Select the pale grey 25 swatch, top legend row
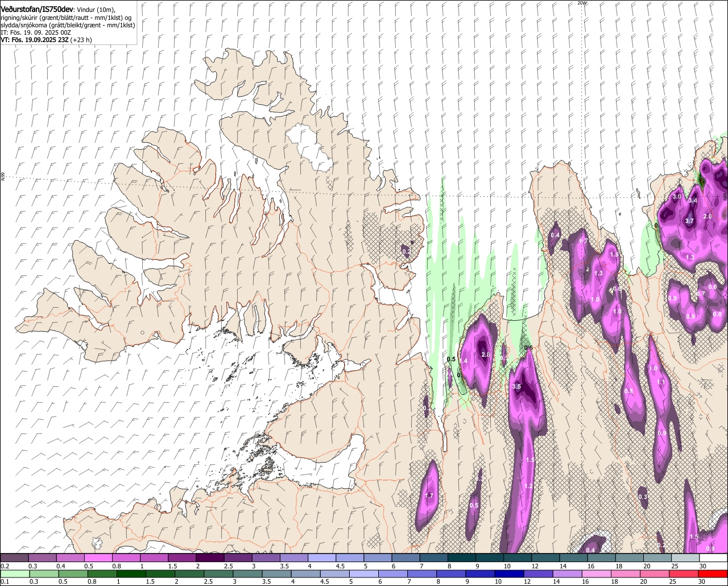Image resolution: width=728 pixels, height=586 pixels. pos(686,558)
